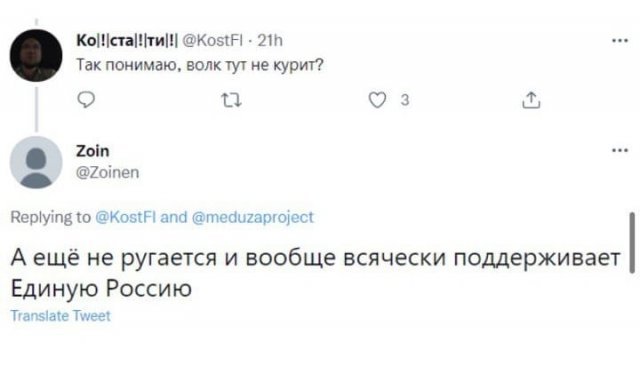Share the KostFl tweet

click(531, 100)
